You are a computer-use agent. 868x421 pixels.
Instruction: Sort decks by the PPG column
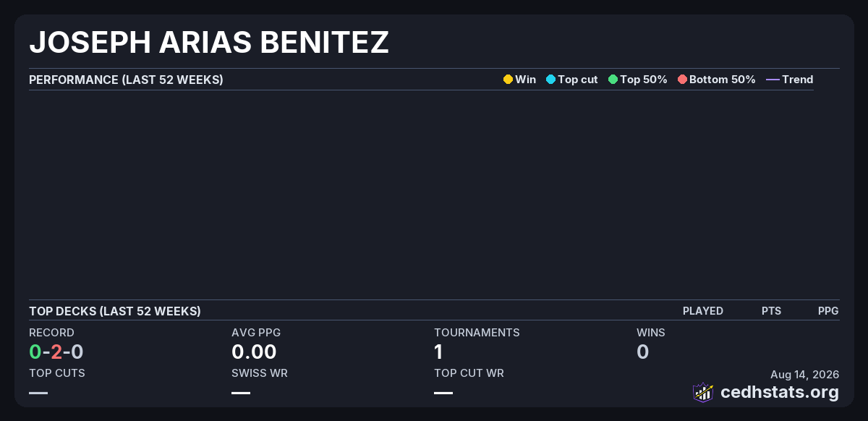click(828, 311)
